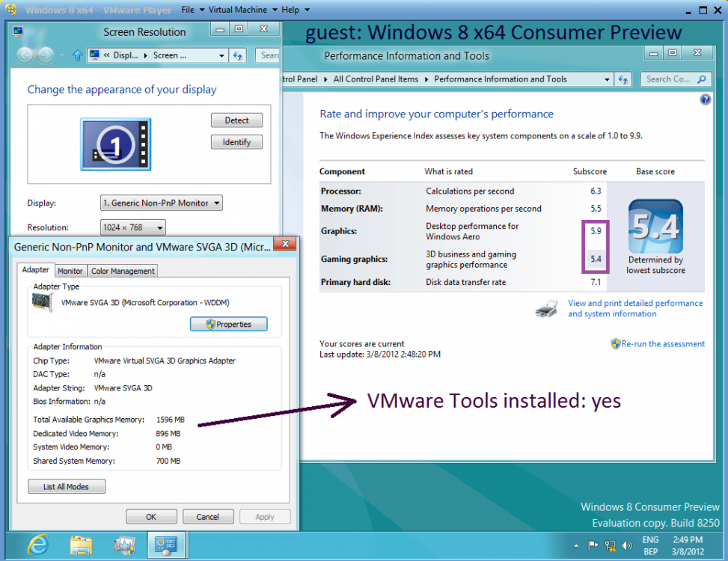Switch to the Monitor tab

coord(70,271)
